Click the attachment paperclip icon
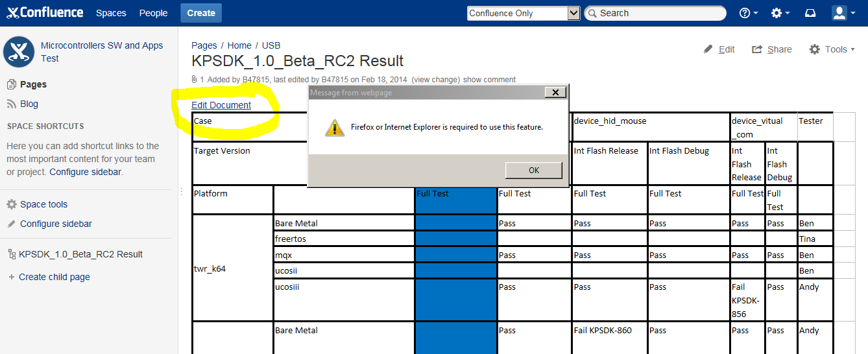The width and height of the screenshot is (868, 354). click(194, 80)
